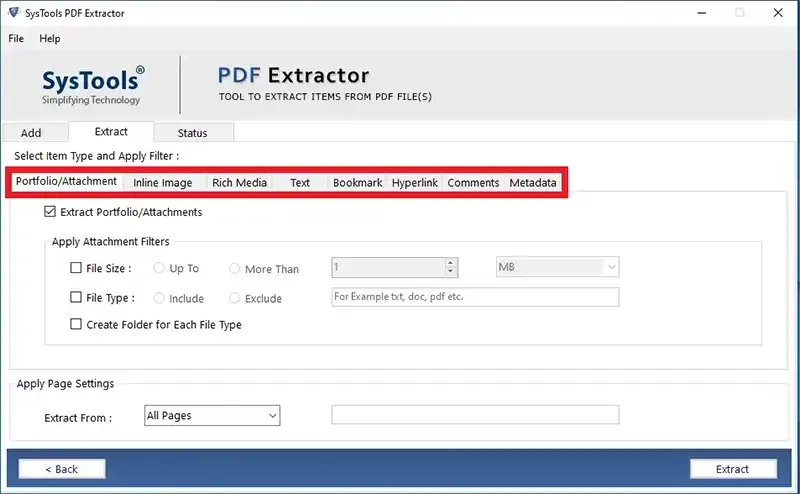Select the Rich Media tab
The image size is (800, 494).
(239, 183)
